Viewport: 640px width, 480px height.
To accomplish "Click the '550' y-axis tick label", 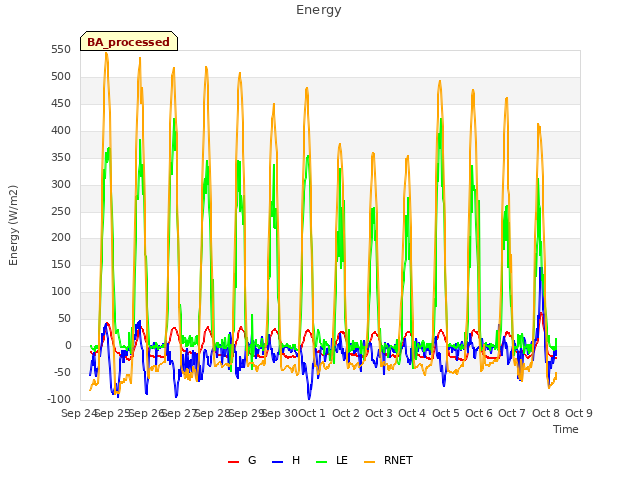I will [x=61, y=50].
